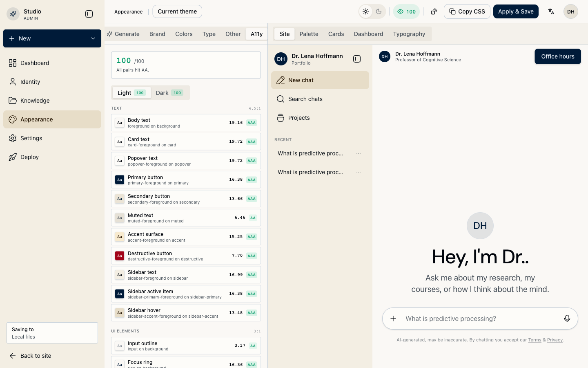Click the microphone voice input icon
The image size is (588, 368).
point(567,319)
